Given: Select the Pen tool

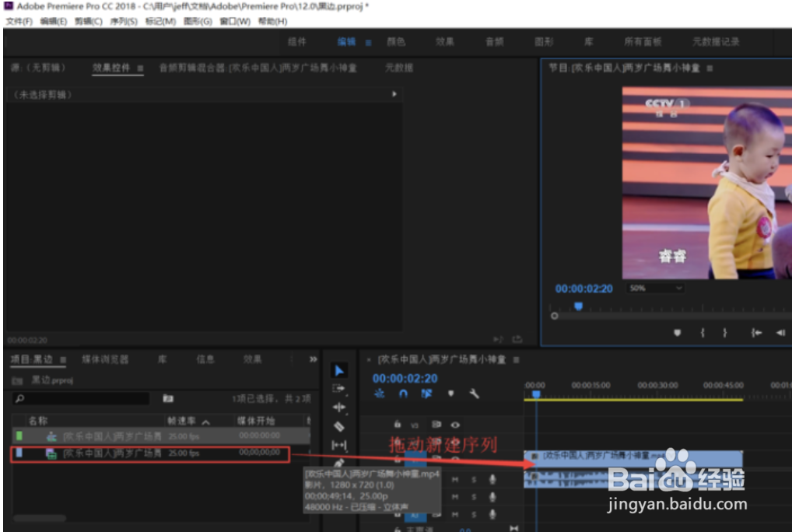Looking at the screenshot, I should (x=339, y=462).
